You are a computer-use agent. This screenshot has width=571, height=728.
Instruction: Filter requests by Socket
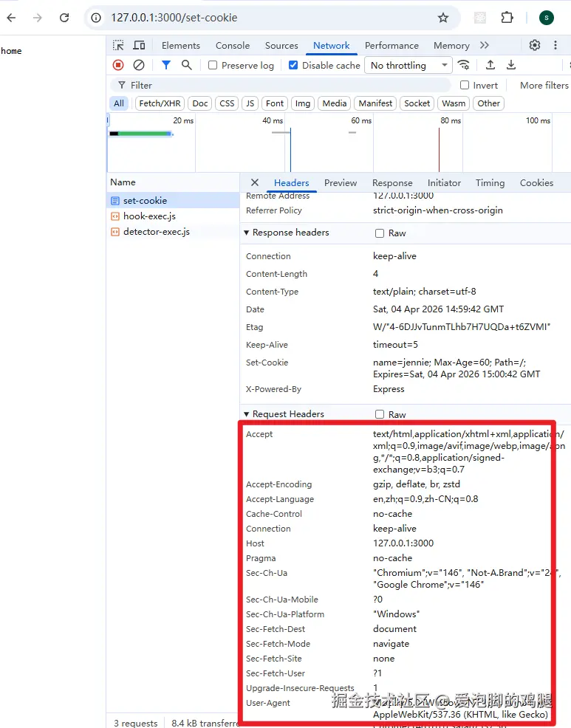417,103
